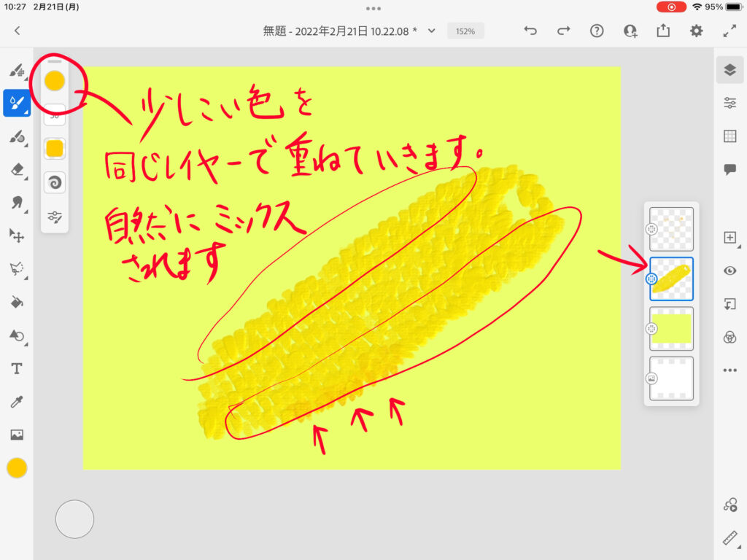Image resolution: width=747 pixels, height=560 pixels.
Task: Select the Eraser tool
Action: (x=16, y=169)
